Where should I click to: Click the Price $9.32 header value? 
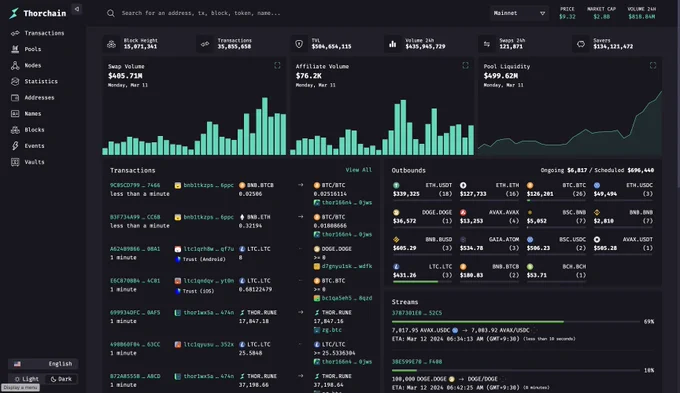[567, 16]
